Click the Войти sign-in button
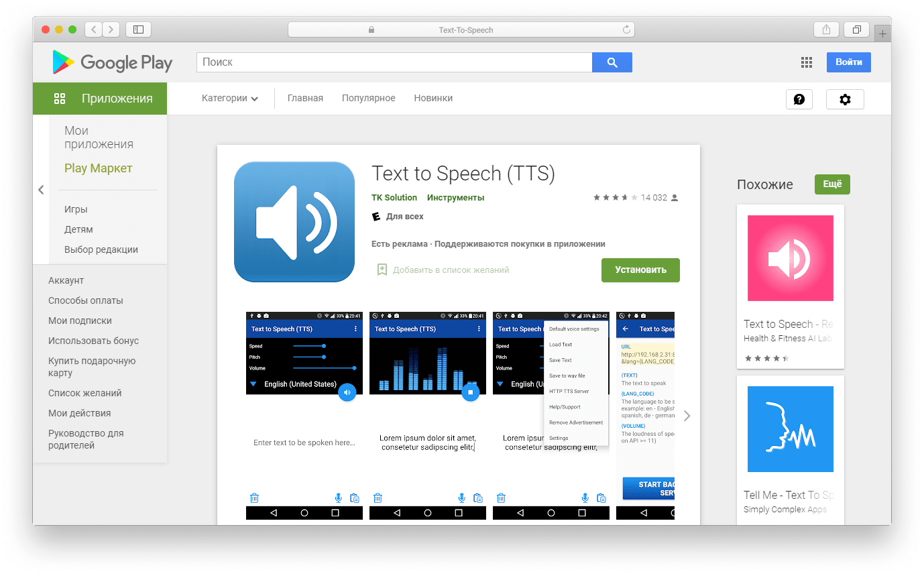The width and height of the screenshot is (924, 574). pyautogui.click(x=848, y=62)
